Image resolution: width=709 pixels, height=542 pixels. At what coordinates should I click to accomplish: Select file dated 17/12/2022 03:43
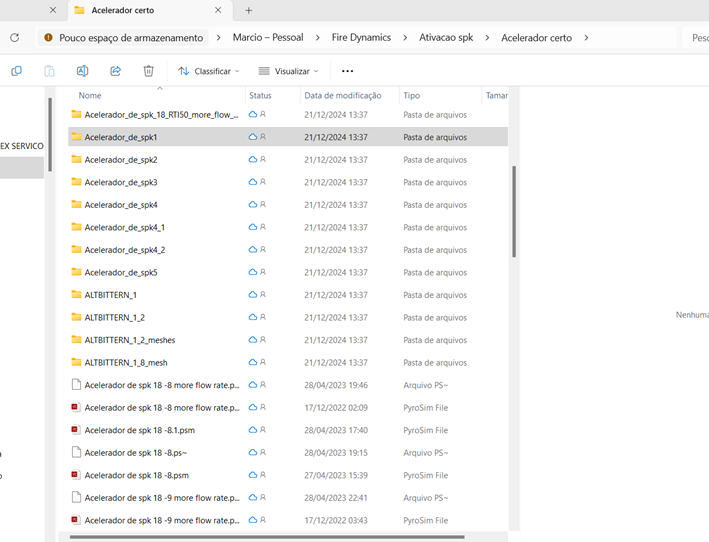coord(288,520)
